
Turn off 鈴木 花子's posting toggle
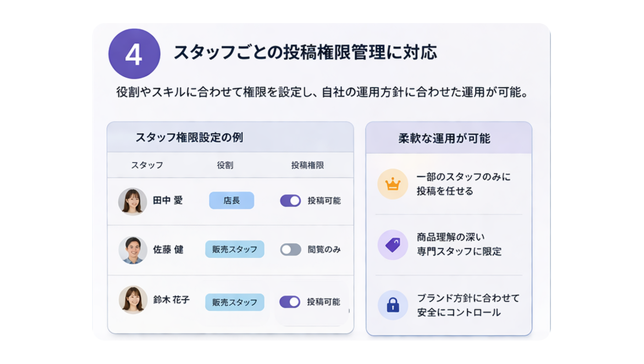[x=290, y=302]
